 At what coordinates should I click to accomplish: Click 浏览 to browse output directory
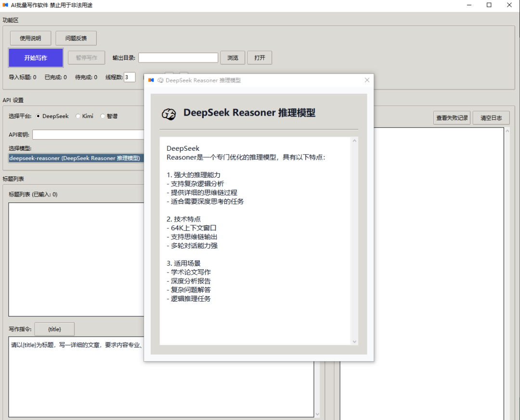[233, 58]
